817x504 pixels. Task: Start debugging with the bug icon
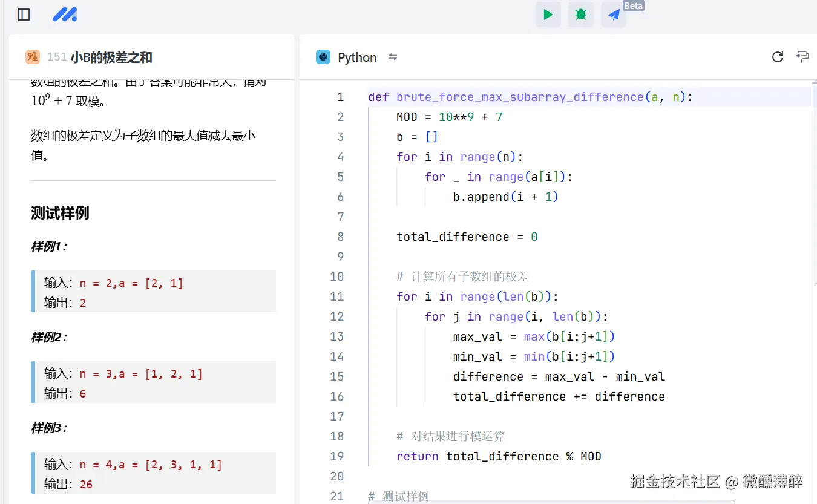[581, 15]
